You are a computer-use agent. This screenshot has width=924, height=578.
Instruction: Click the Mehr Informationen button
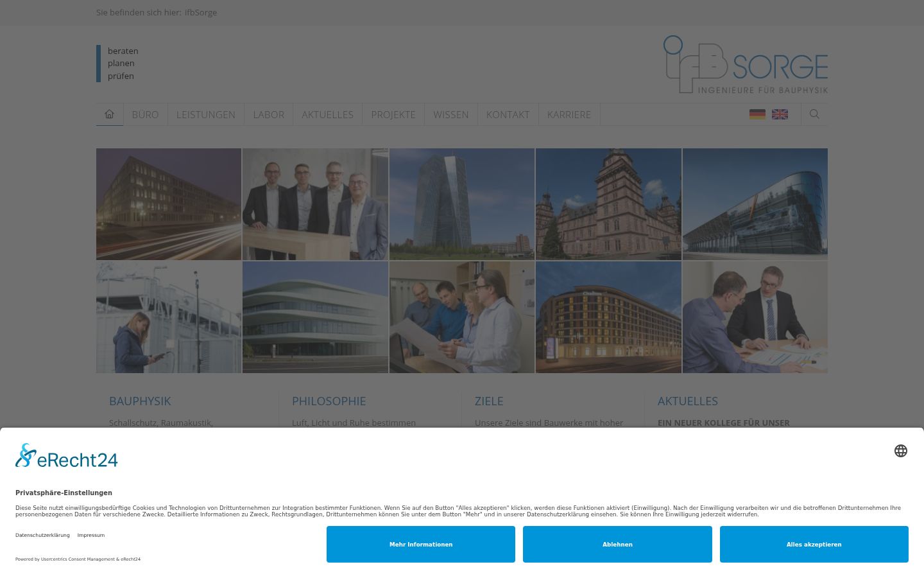[x=421, y=544]
